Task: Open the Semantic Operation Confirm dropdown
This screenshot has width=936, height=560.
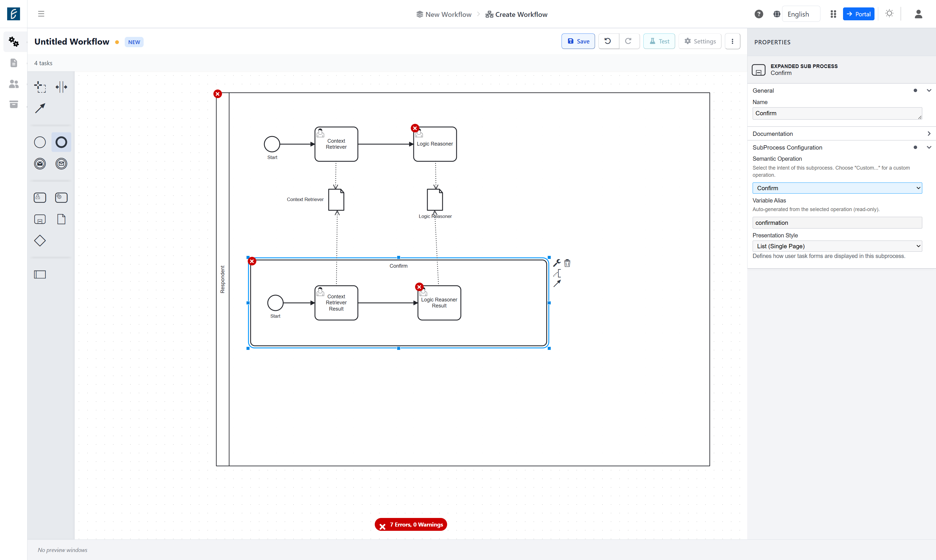Action: [x=837, y=188]
